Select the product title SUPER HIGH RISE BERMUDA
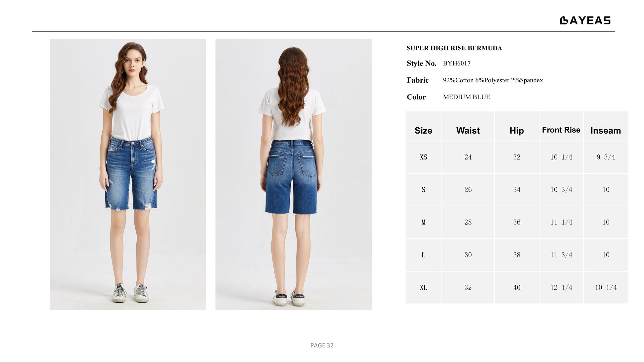 point(454,48)
